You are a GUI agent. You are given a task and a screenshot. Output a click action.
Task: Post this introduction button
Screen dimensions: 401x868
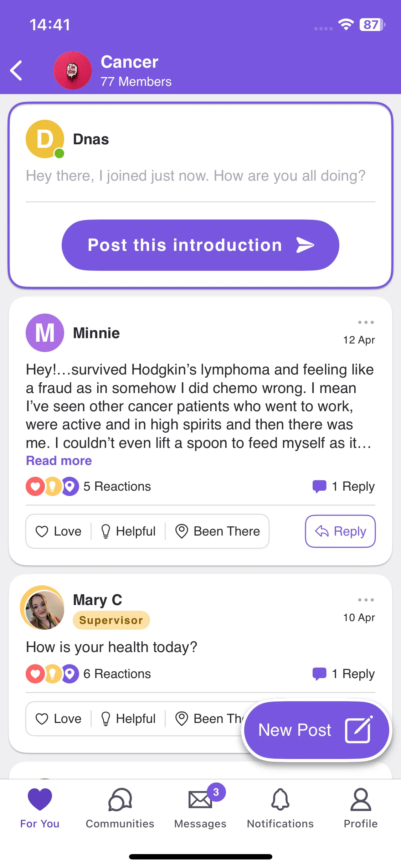click(200, 245)
